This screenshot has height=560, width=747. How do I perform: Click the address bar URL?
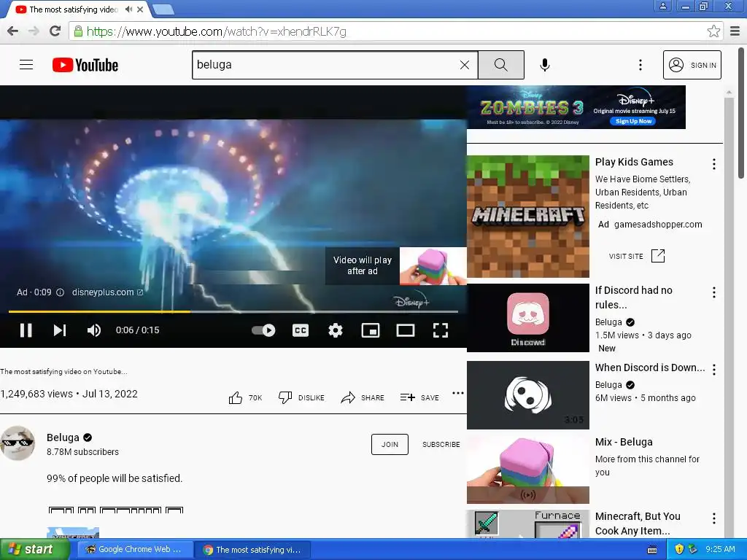point(216,31)
